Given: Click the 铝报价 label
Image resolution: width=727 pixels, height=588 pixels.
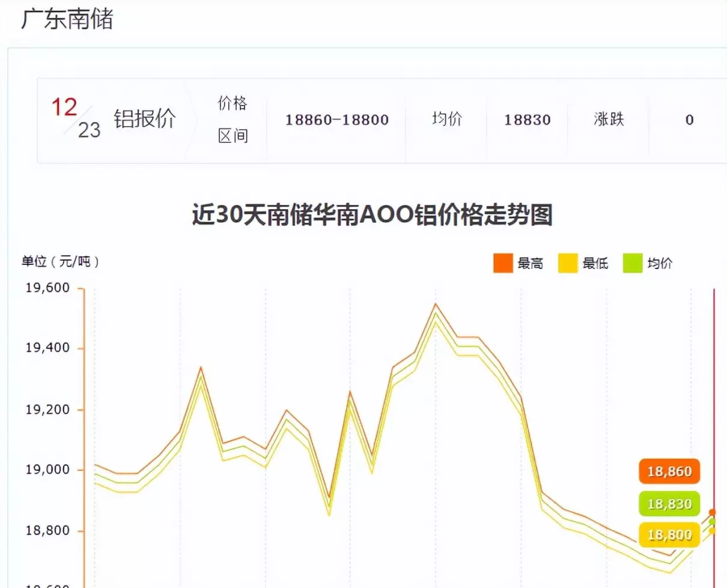Looking at the screenshot, I should click(145, 120).
